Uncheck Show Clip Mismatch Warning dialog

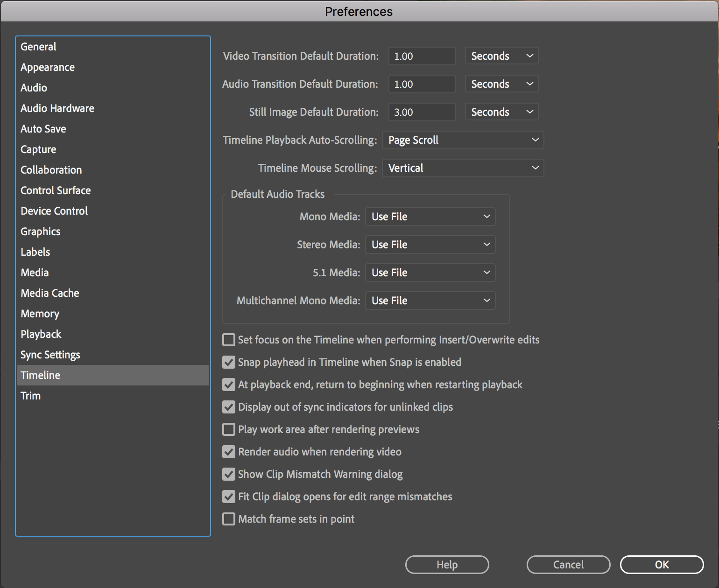pos(228,474)
